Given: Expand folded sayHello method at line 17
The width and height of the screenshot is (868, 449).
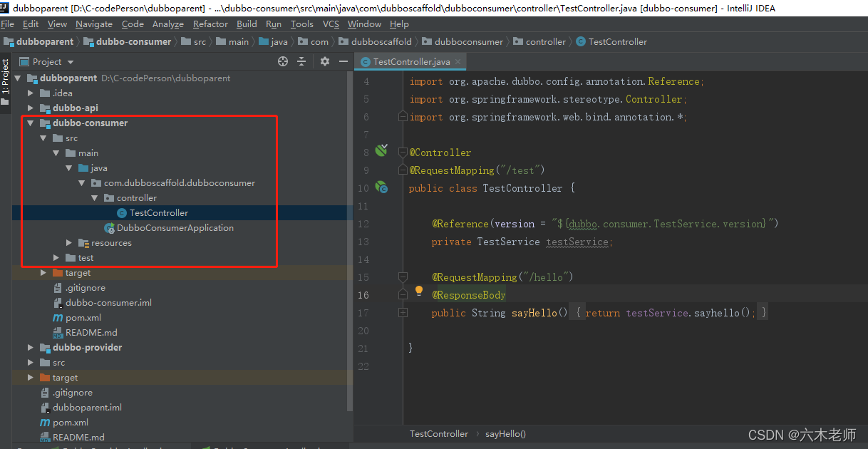Looking at the screenshot, I should [403, 312].
